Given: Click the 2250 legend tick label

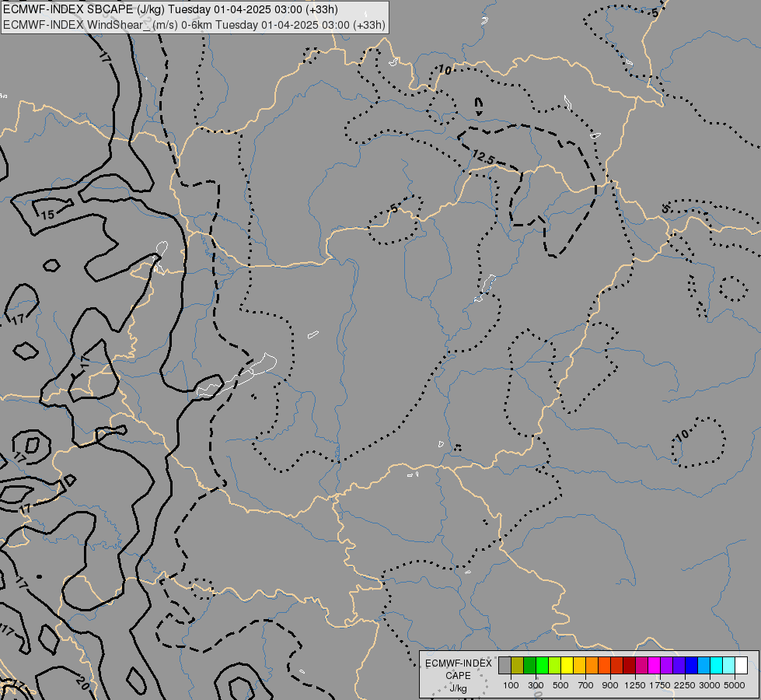Looking at the screenshot, I should (685, 685).
